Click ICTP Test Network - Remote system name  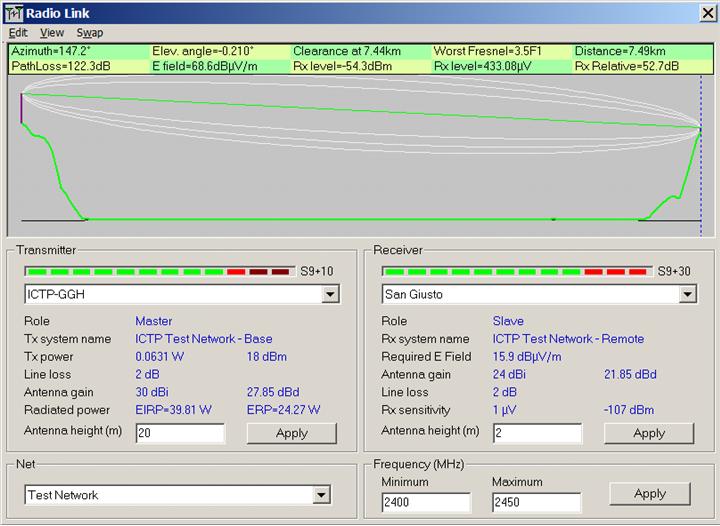568,339
